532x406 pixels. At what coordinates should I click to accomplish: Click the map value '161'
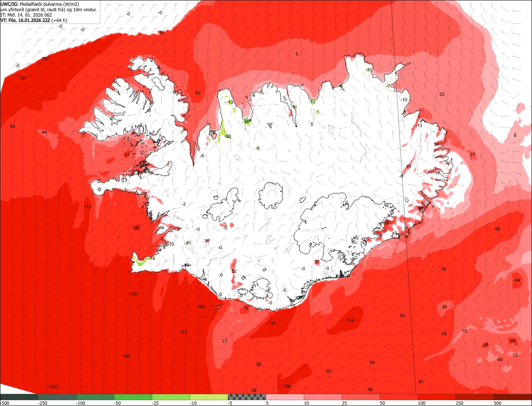click(x=183, y=332)
